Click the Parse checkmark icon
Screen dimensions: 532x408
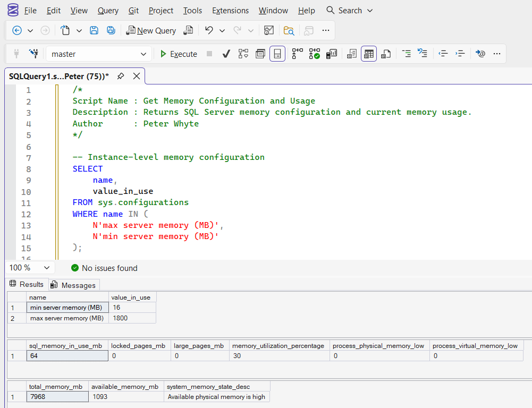pyautogui.click(x=226, y=54)
